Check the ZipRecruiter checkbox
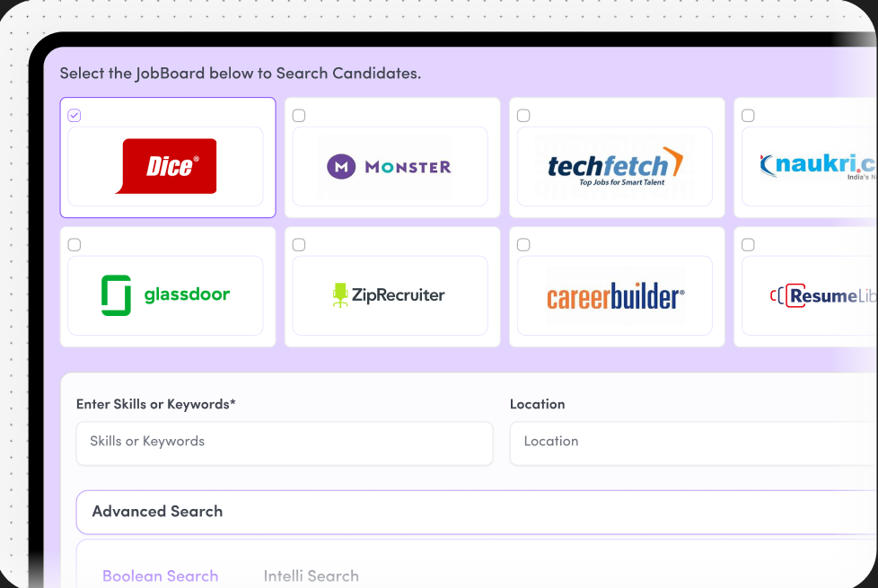Viewport: 878px width, 588px height. [298, 244]
